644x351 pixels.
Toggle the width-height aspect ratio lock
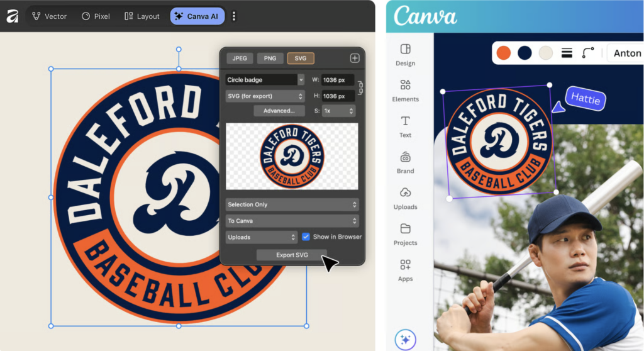tap(360, 88)
